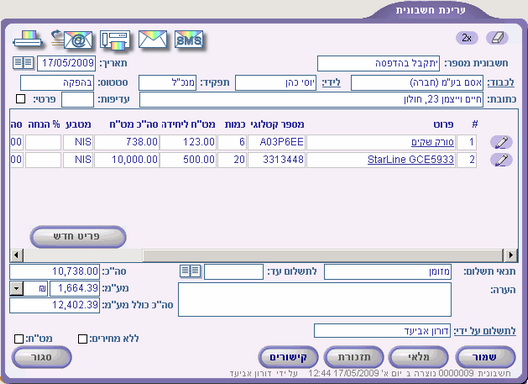Click the NIS currency cell in row 1
Viewport: 528px width, 384px height.
(78, 142)
